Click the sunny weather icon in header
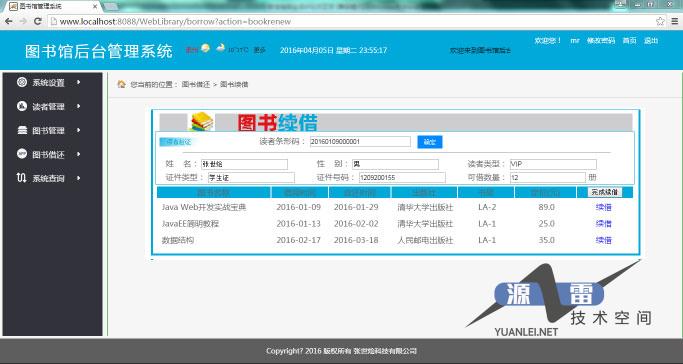The height and width of the screenshot is (364, 683). 205,48
